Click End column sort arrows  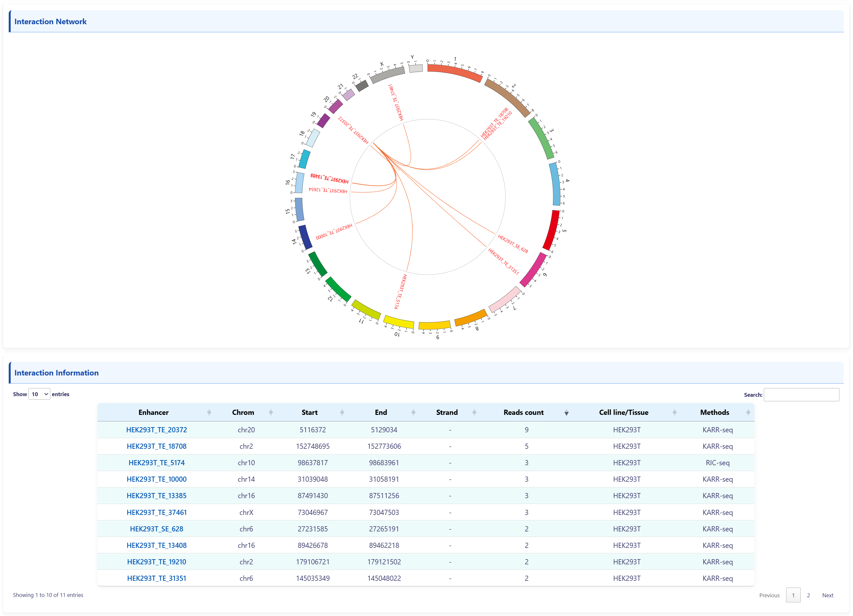coord(413,412)
